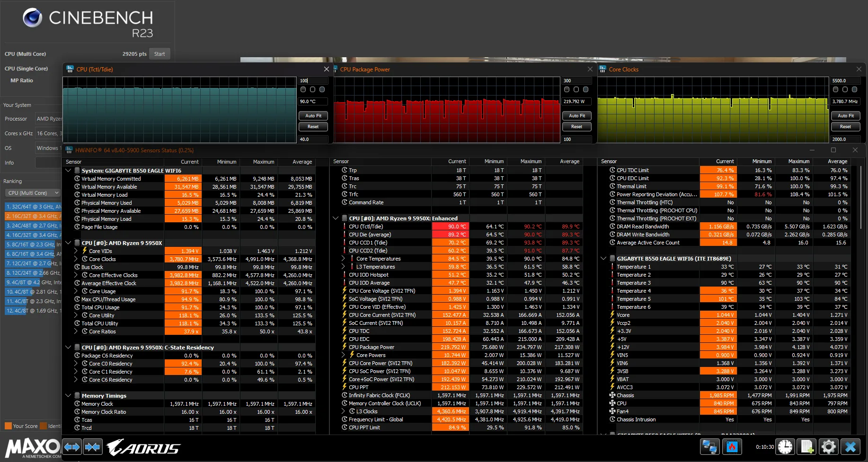
Task: Click the icon beside Chassis Intrusion
Action: (x=612, y=419)
